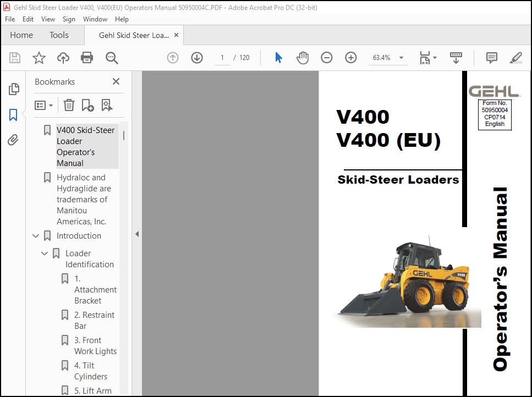Click the skid-steer loader photo on page
532x397 pixels.
click(x=407, y=281)
